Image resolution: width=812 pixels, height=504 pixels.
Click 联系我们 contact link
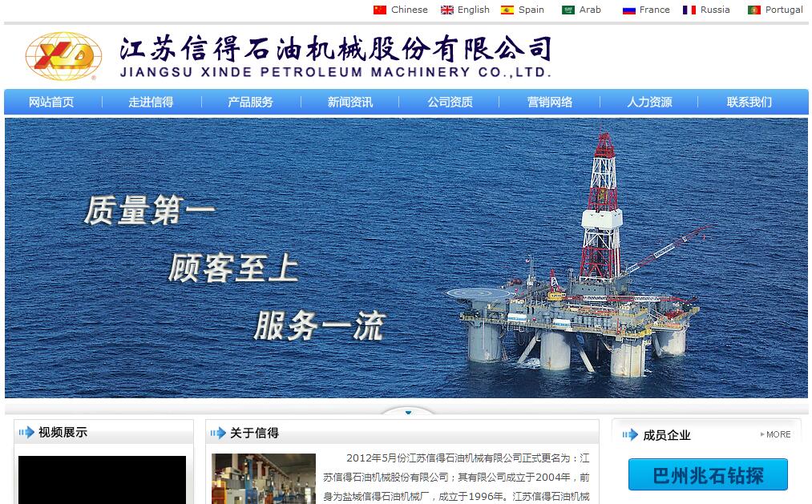[749, 102]
